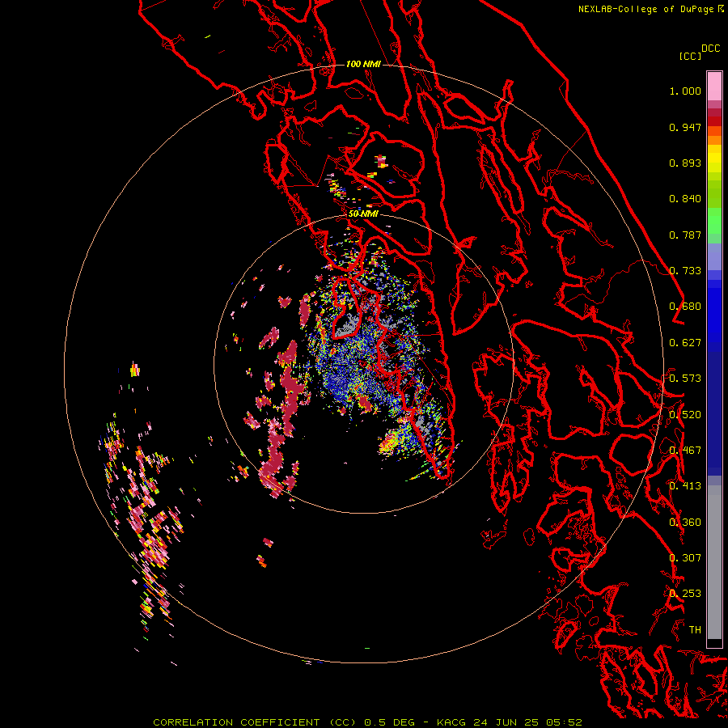Image resolution: width=728 pixels, height=728 pixels.
Task: Click the 0.253 scale value
Action: [685, 594]
